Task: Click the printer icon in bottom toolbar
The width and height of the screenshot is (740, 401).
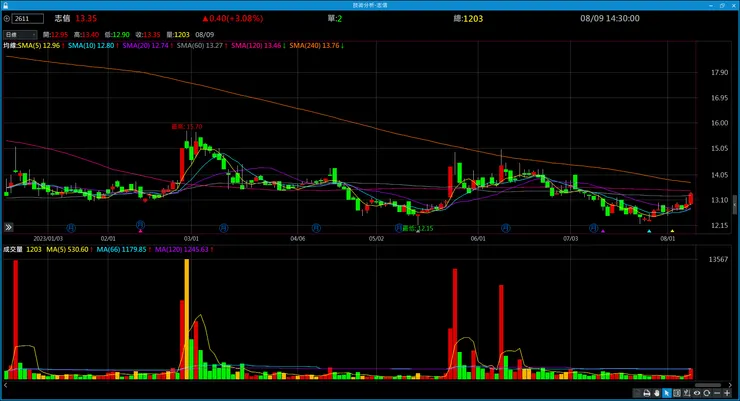Action: coord(647,393)
